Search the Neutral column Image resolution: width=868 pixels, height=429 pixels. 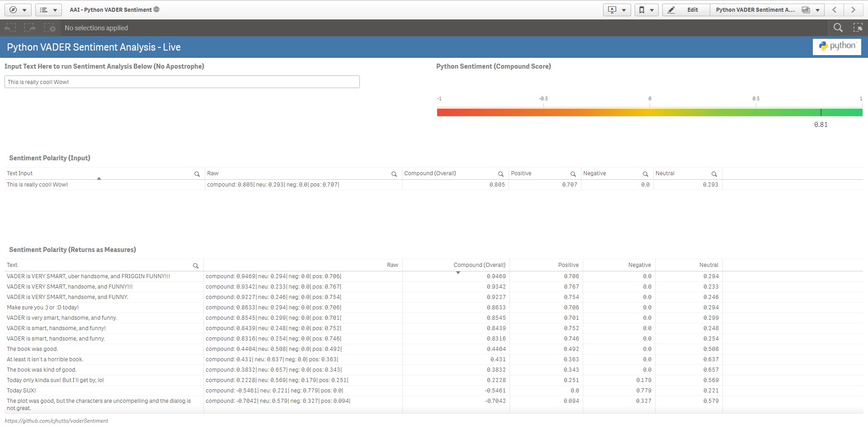pos(714,174)
